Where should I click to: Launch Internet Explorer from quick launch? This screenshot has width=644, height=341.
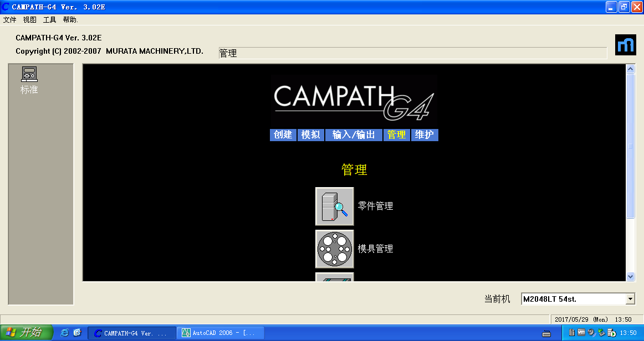(x=64, y=333)
